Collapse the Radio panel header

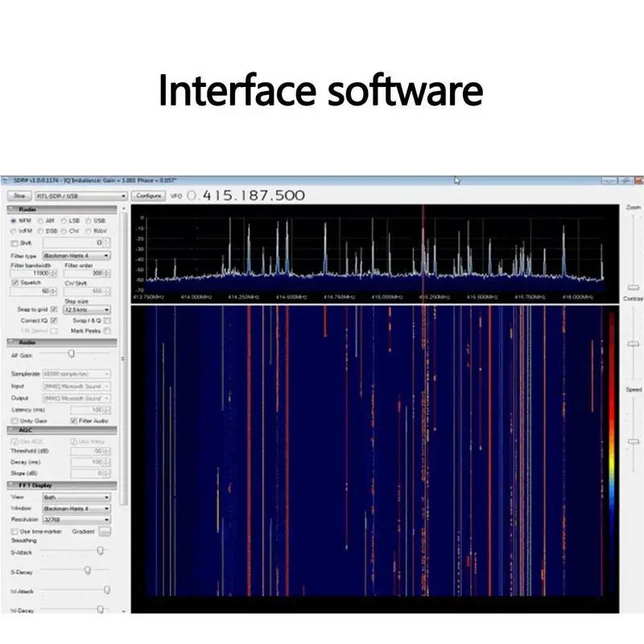[x=62, y=209]
